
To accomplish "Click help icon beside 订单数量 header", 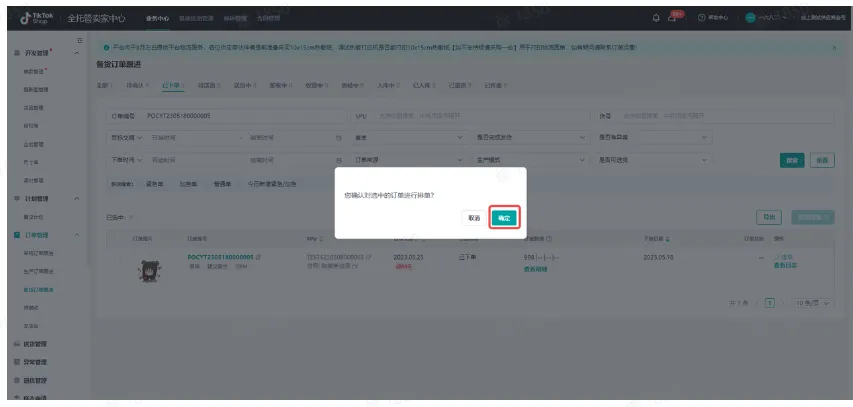I will [x=549, y=239].
